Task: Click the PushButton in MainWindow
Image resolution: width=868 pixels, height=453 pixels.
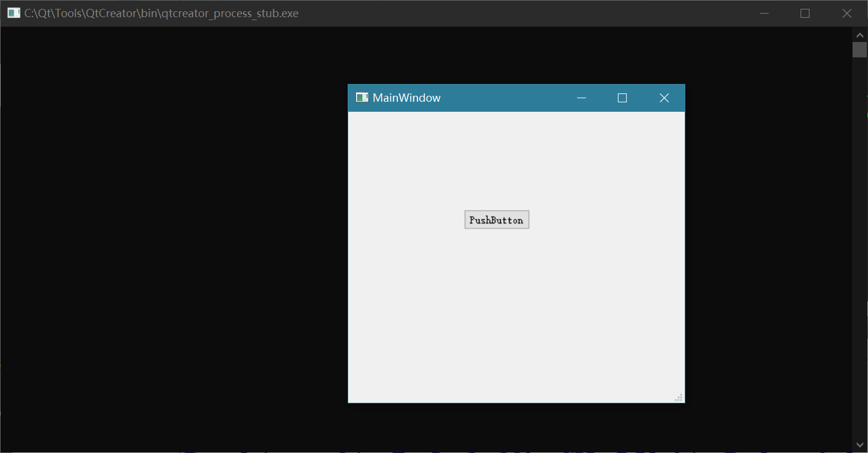Action: coord(497,220)
